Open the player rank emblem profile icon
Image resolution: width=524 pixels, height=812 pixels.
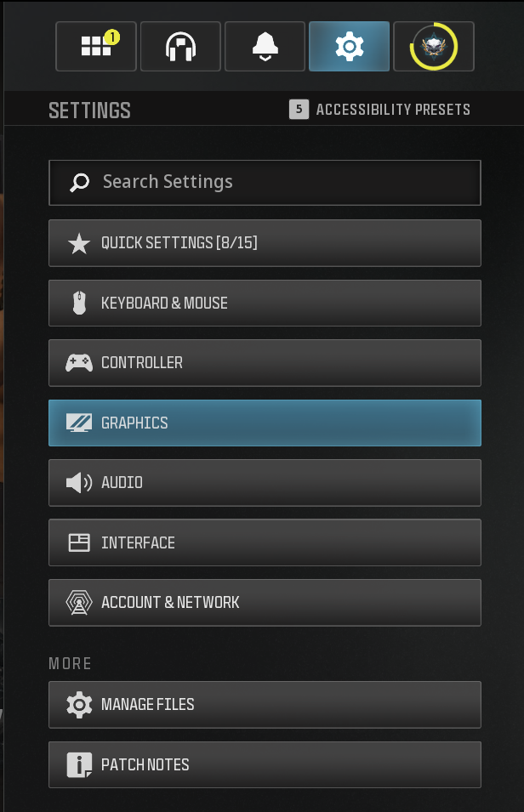tap(433, 47)
